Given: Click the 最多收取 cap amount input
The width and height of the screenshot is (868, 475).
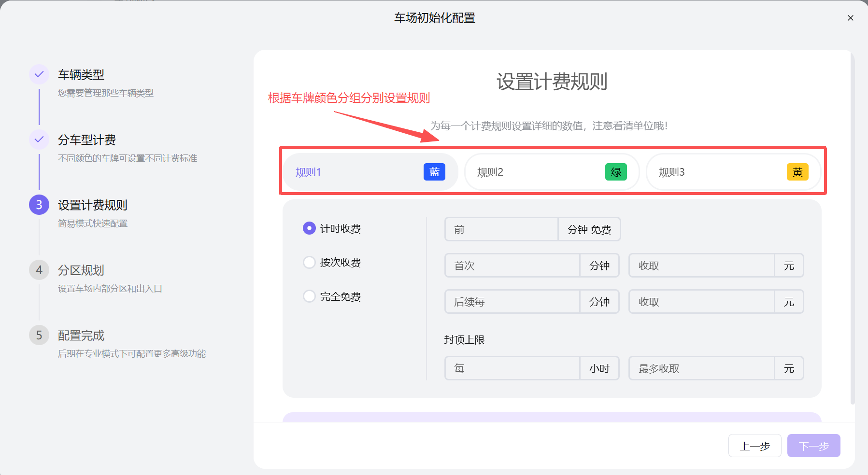Looking at the screenshot, I should (701, 368).
